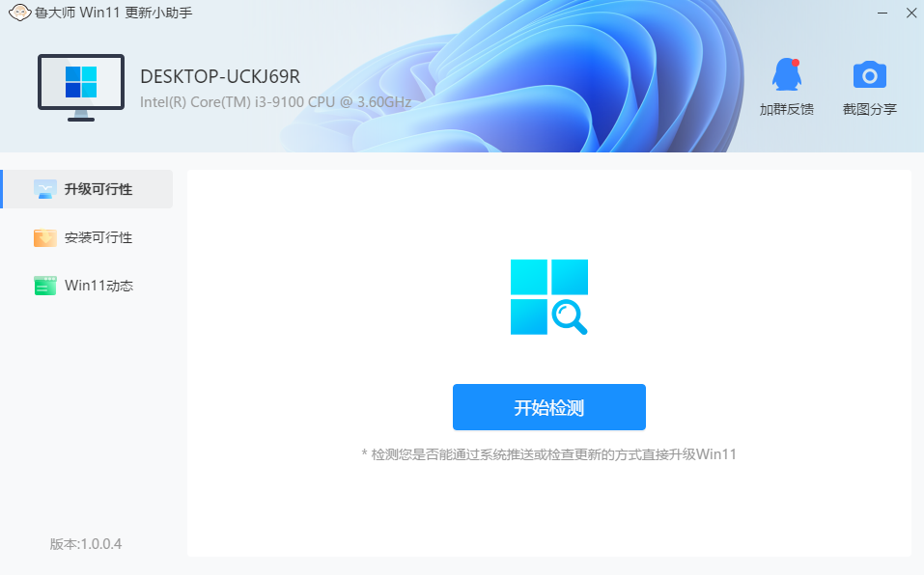
Task: Start detection with 开始检测 button
Action: click(x=549, y=407)
